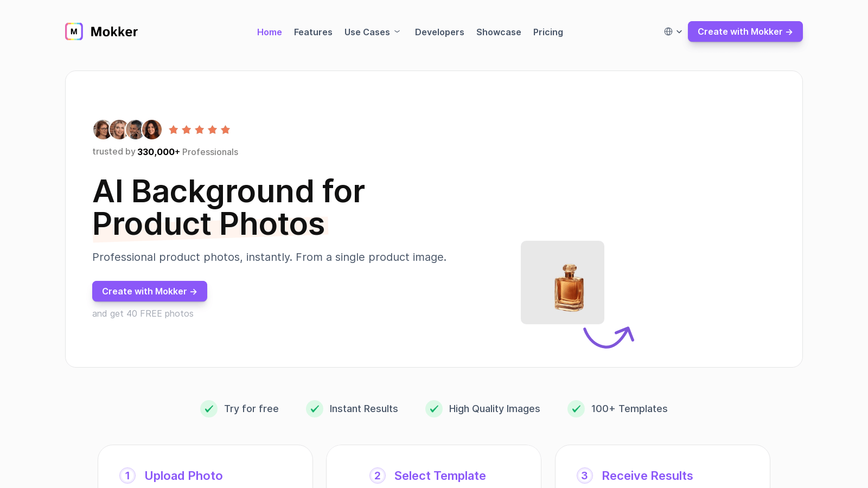Viewport: 868px width, 488px height.
Task: Click the Upload Photo heading
Action: (184, 476)
